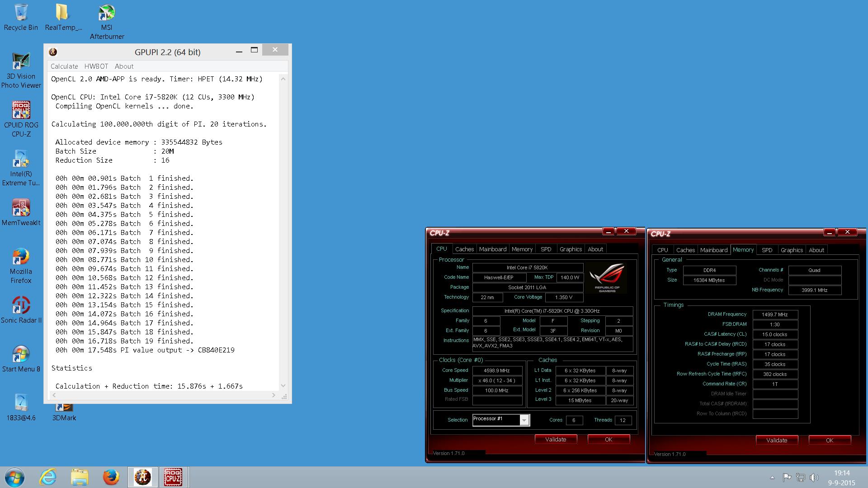Screen dimensions: 868x488
Task: Open the Recycle Bin desktop icon
Action: pos(21,17)
